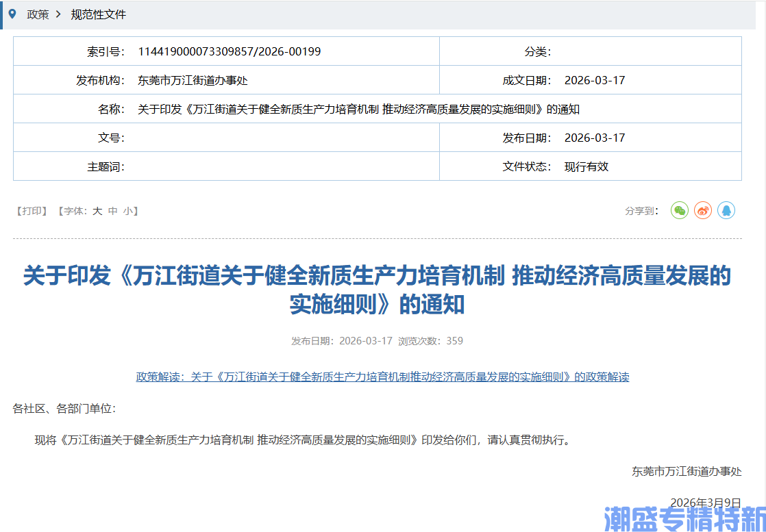This screenshot has height=532, width=766.
Task: Click the breadcrumb chevron after 政策
Action: [59, 14]
